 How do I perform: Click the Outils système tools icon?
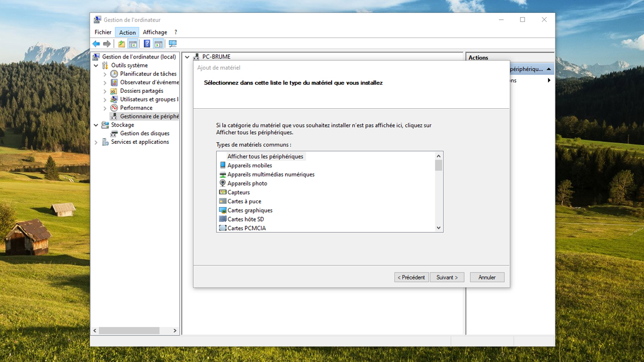105,65
